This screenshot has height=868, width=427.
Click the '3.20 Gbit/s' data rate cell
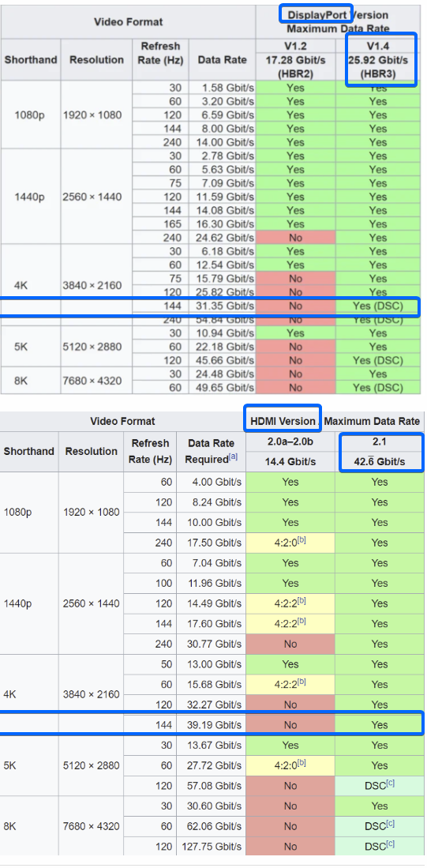tap(222, 101)
